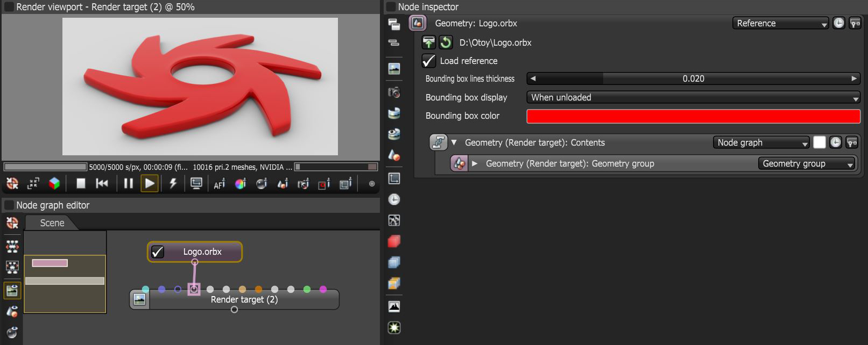Click the lightning bolt real-time icon
Screen dimensions: 868x345
(x=173, y=184)
